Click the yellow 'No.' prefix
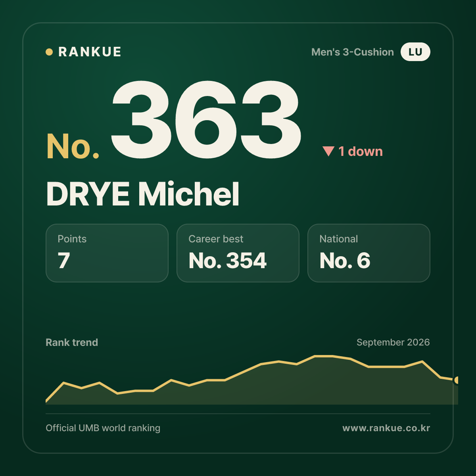The width and height of the screenshot is (476, 476). click(73, 146)
